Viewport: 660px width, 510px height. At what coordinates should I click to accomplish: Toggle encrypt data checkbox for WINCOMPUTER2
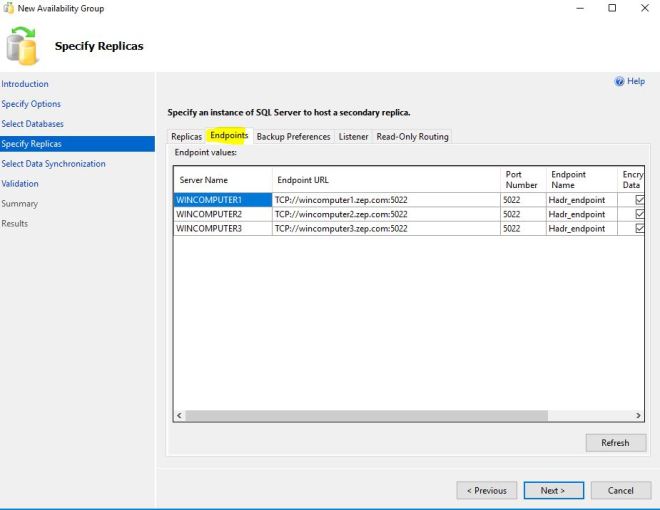tap(640, 214)
